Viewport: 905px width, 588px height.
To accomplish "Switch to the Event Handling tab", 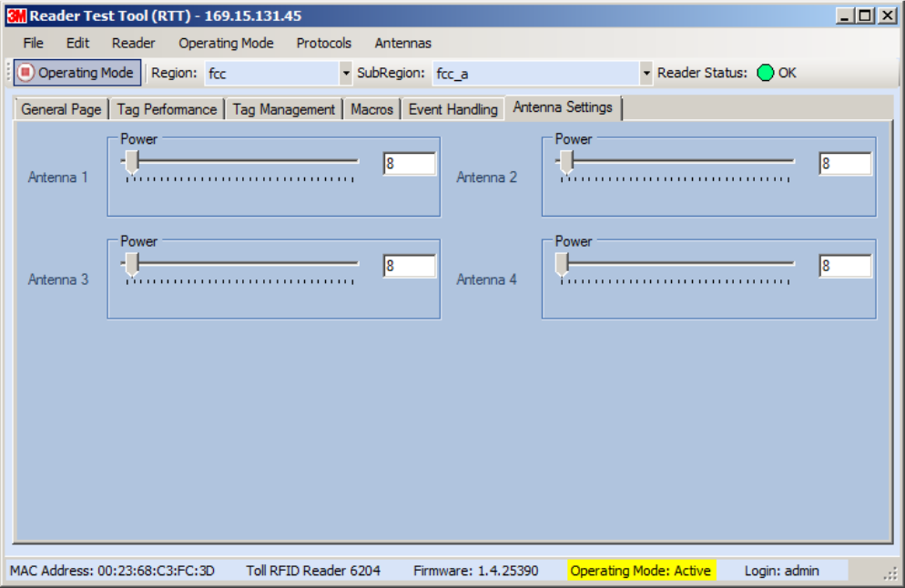I will (x=453, y=109).
